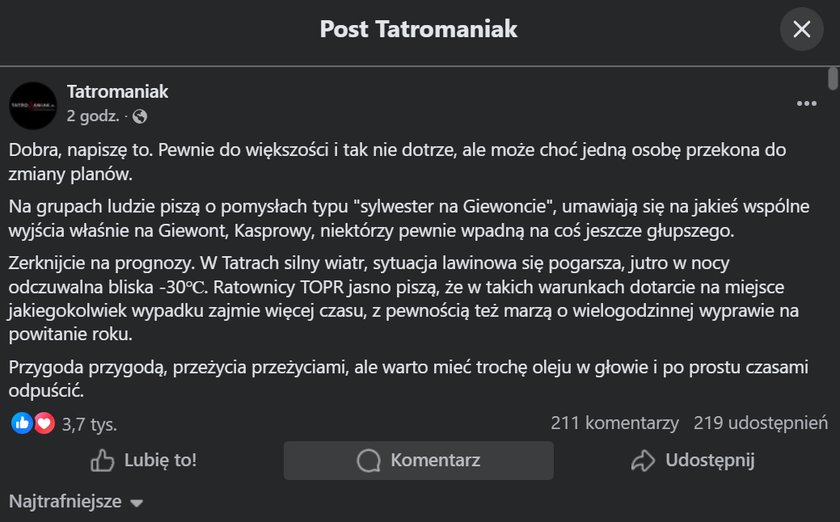This screenshot has height=522, width=840.
Task: Open the Tatromaniak page name link
Action: pos(117,92)
